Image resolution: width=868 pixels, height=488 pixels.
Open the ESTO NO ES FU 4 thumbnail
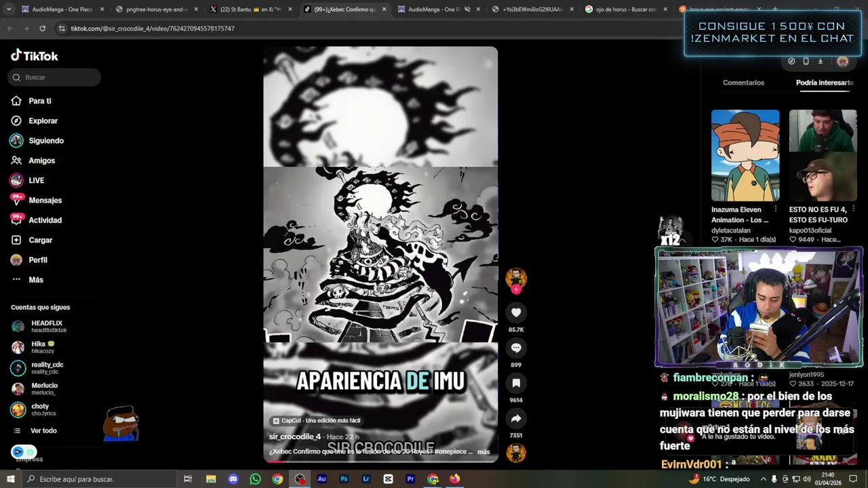click(x=823, y=155)
